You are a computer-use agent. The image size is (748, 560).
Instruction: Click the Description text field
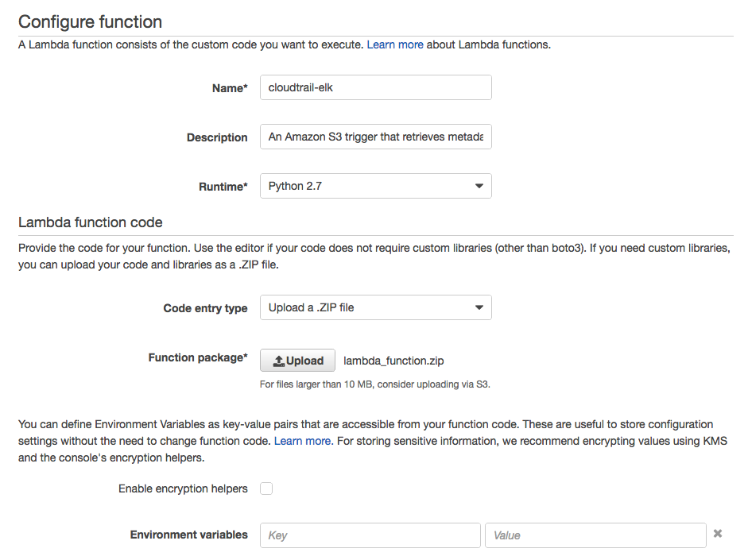click(x=375, y=137)
